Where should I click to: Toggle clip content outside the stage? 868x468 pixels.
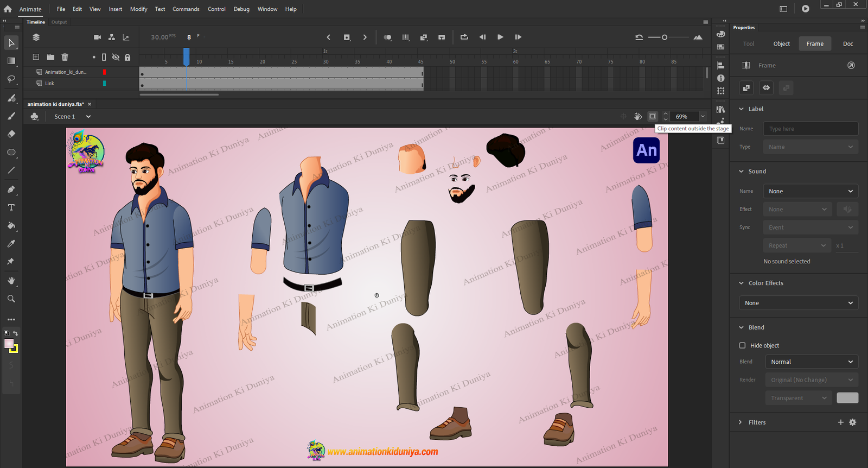(x=653, y=116)
